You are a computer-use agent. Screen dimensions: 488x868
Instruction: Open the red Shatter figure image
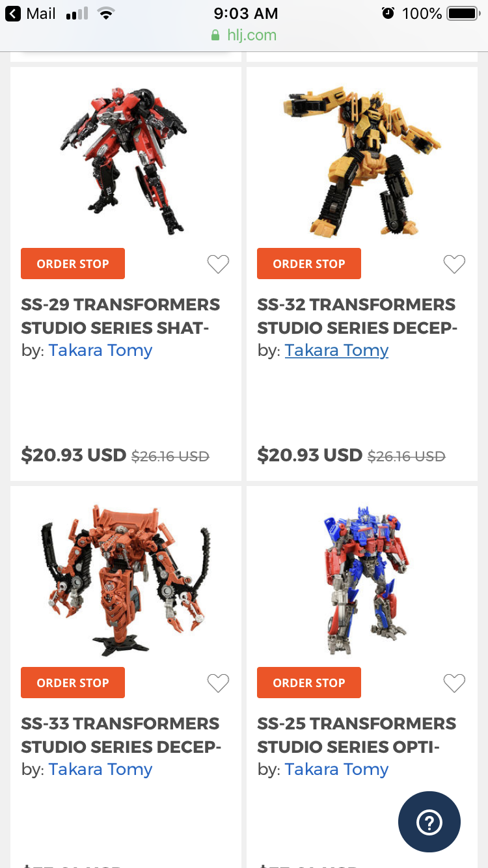pos(126,159)
